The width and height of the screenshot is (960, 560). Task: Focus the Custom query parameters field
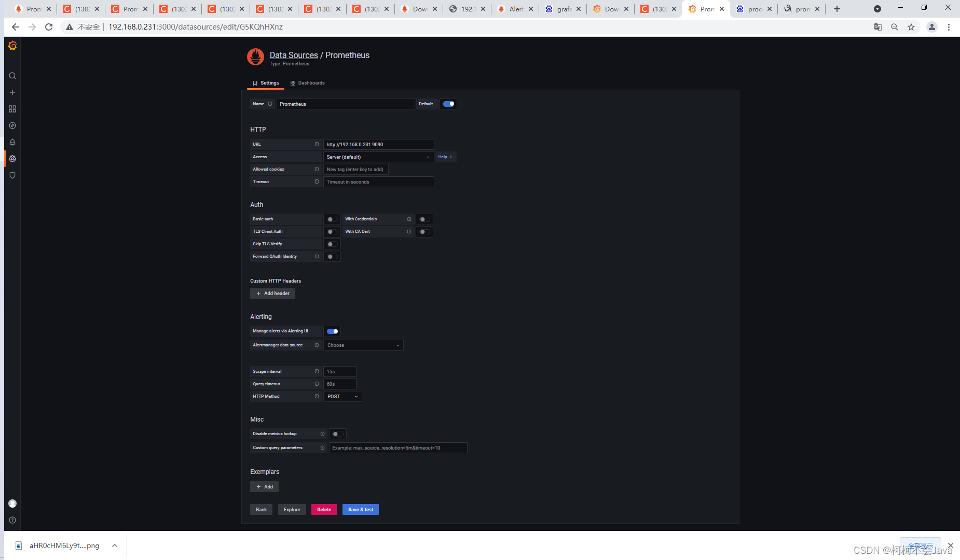pyautogui.click(x=398, y=447)
